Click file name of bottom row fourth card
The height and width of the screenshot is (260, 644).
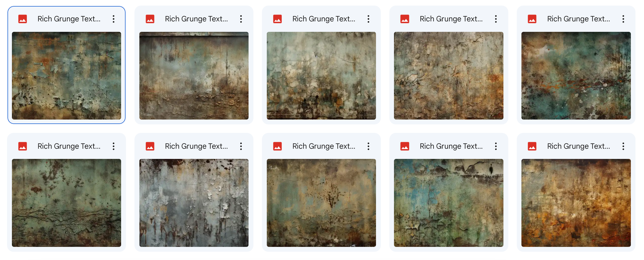pos(451,146)
